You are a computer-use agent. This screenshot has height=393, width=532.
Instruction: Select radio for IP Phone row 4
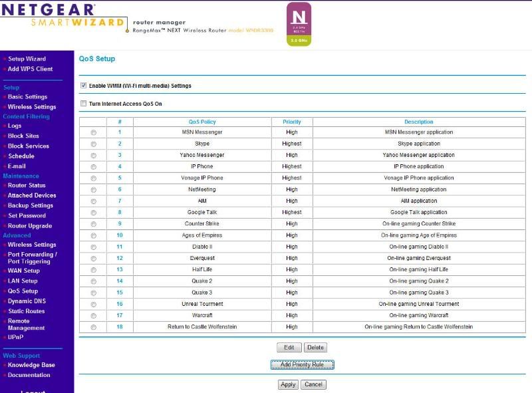click(x=93, y=167)
